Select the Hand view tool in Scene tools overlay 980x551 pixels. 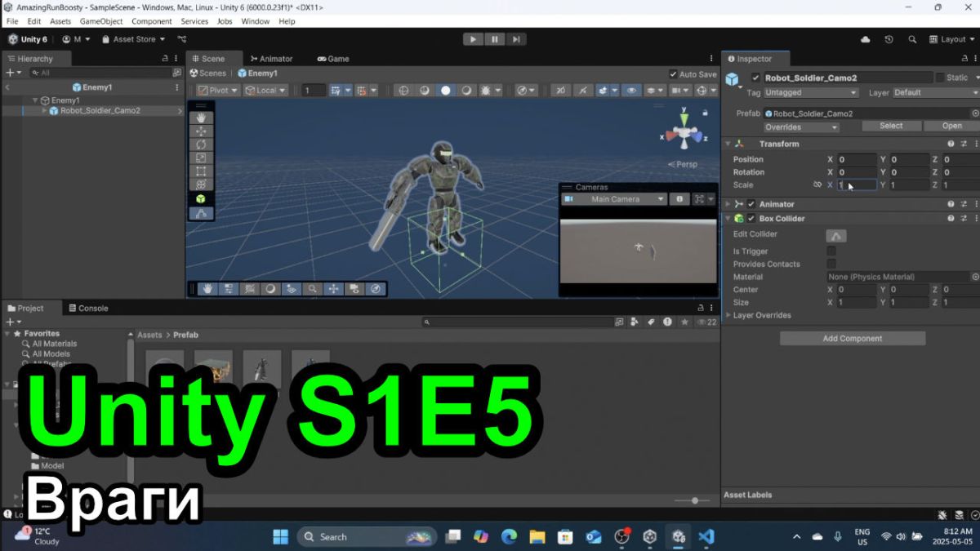click(x=201, y=118)
